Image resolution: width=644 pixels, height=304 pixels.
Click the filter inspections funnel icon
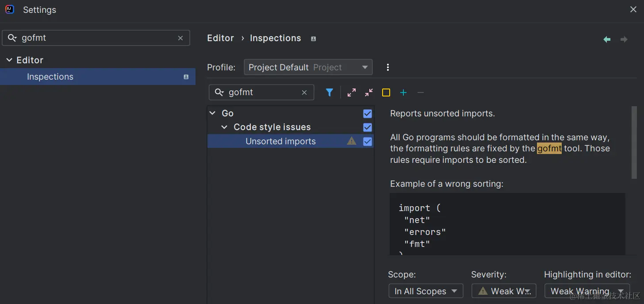330,92
